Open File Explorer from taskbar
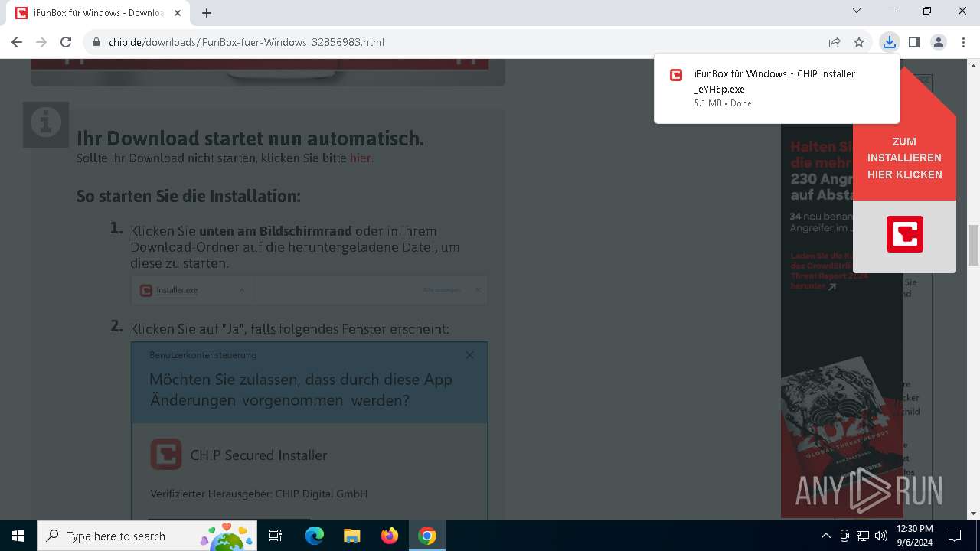980x551 pixels. pyautogui.click(x=351, y=536)
